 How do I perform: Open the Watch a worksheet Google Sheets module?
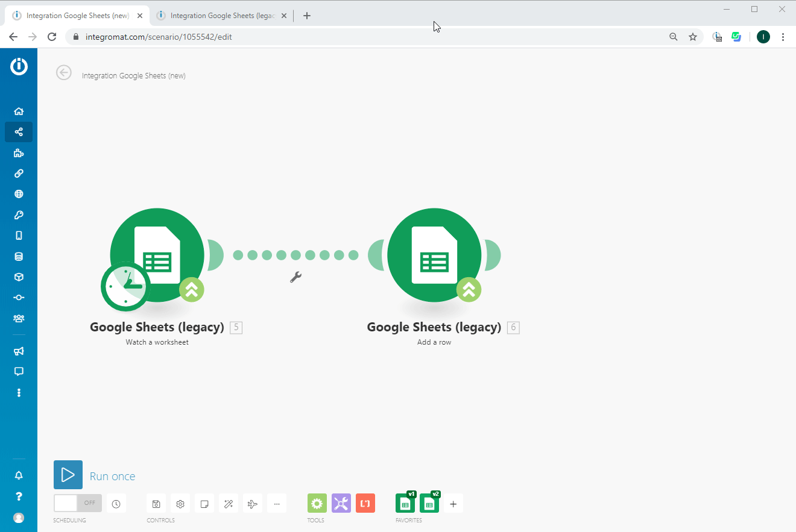157,255
